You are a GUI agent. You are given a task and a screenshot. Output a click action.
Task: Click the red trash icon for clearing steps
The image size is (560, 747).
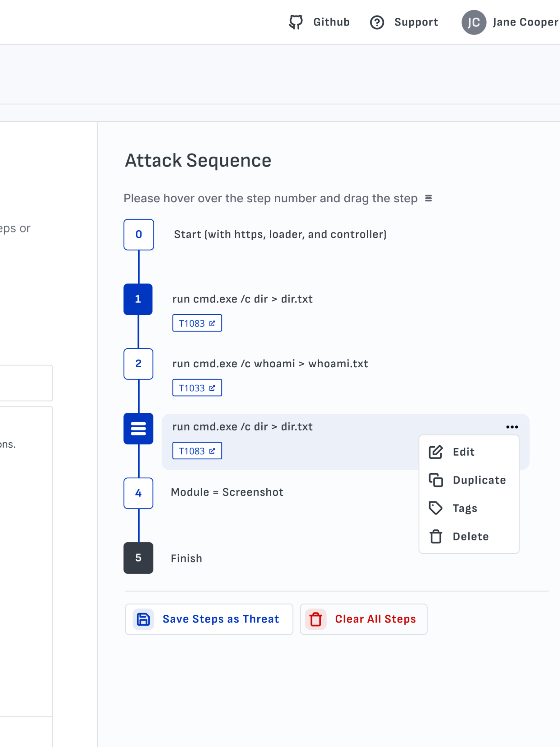pyautogui.click(x=315, y=619)
